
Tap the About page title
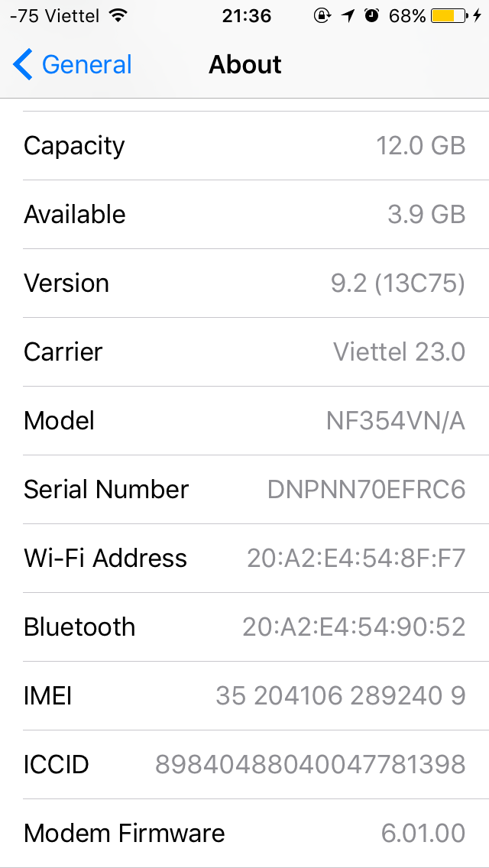tap(244, 65)
